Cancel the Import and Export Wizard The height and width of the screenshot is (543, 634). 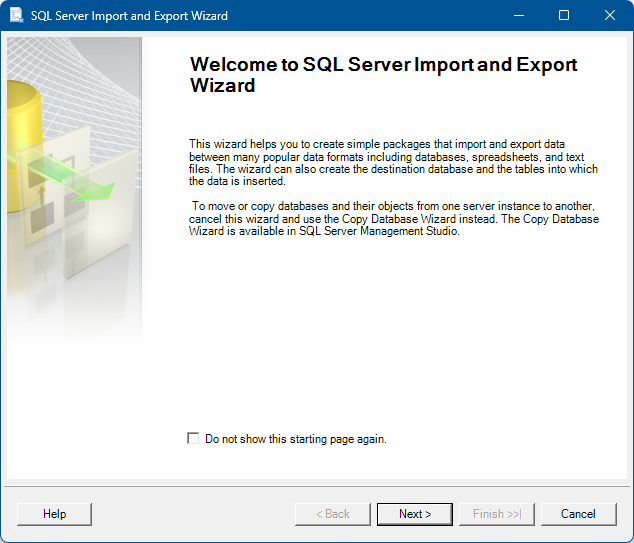click(578, 514)
